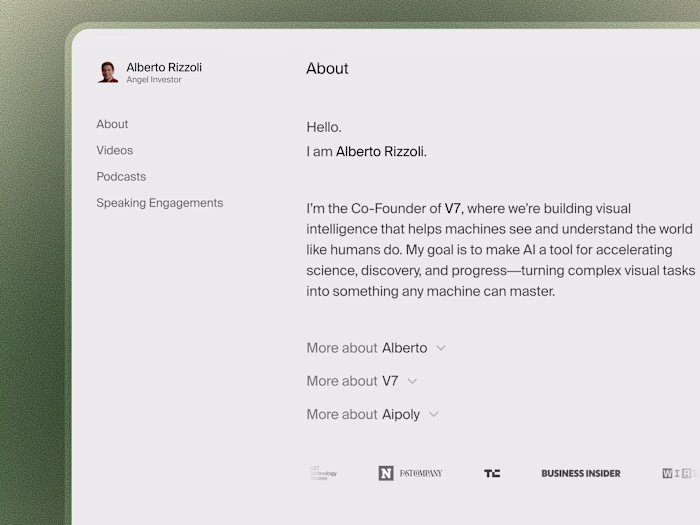Click the Wired logo
Viewport: 700px width, 525px height.
(680, 473)
